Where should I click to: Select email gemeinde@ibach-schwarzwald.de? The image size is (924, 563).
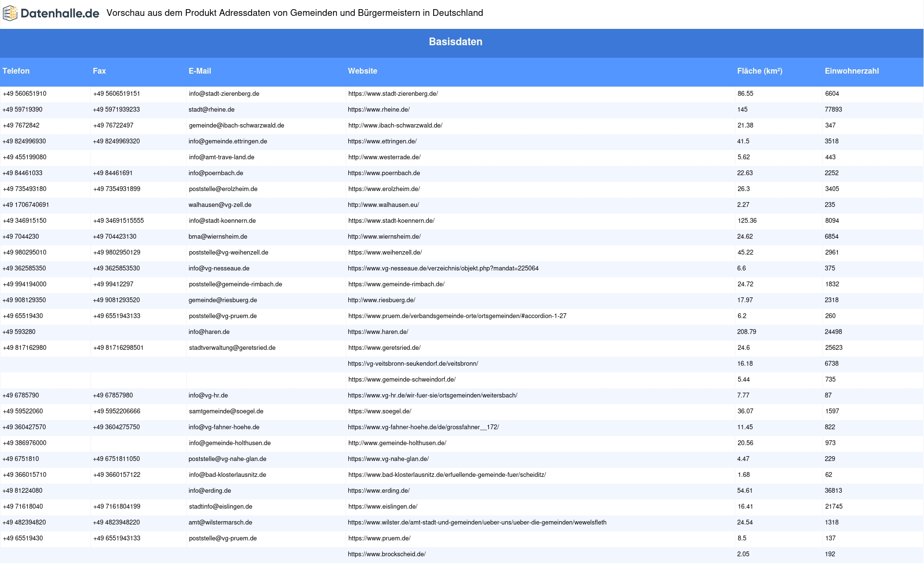pos(236,126)
